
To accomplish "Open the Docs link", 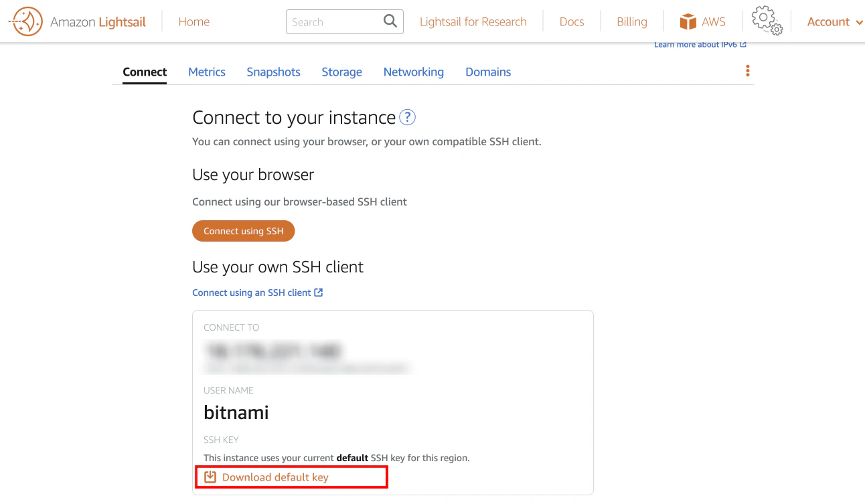I will (572, 21).
